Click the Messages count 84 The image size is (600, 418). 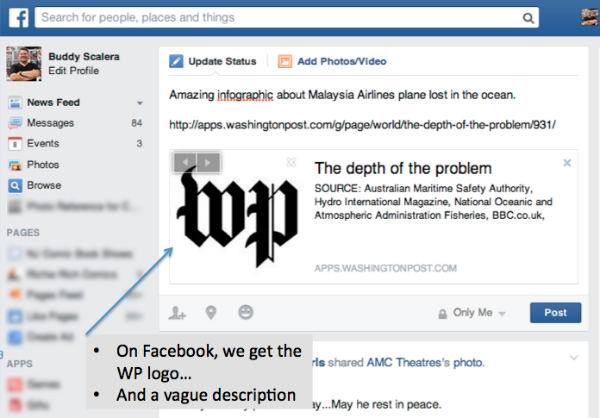click(137, 123)
